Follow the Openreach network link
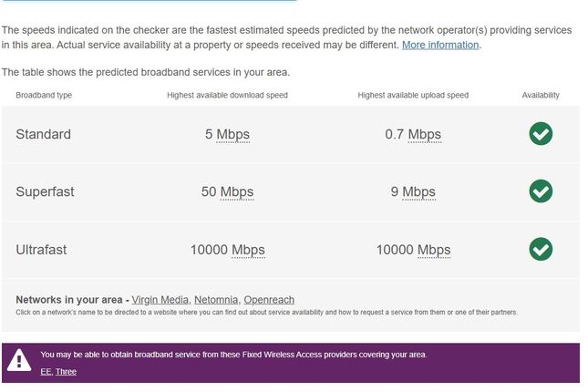The width and height of the screenshot is (588, 392). (x=269, y=300)
